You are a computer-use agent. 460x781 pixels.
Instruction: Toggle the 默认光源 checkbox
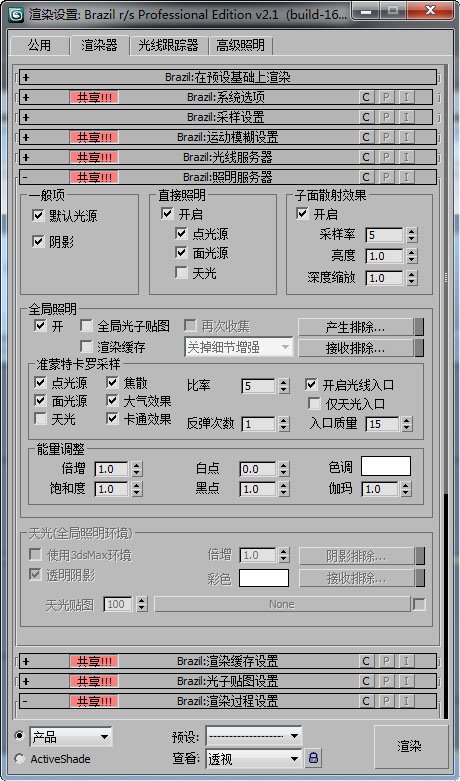pos(38,216)
